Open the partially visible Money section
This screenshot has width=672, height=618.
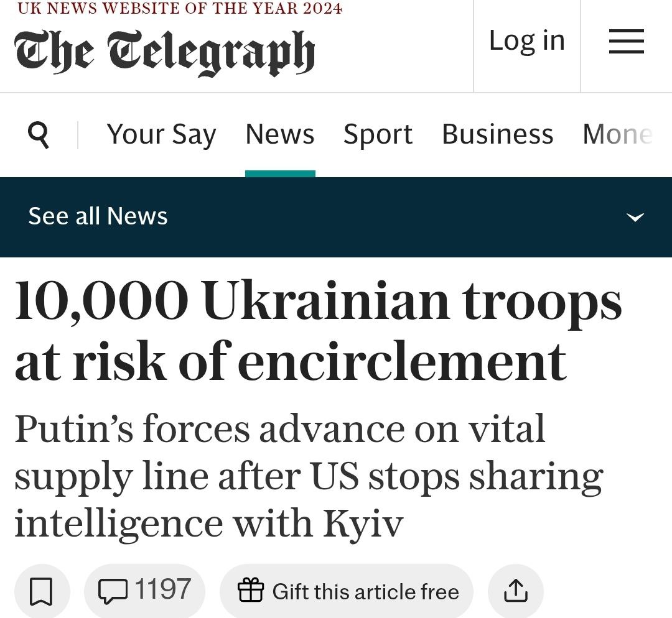pyautogui.click(x=617, y=134)
